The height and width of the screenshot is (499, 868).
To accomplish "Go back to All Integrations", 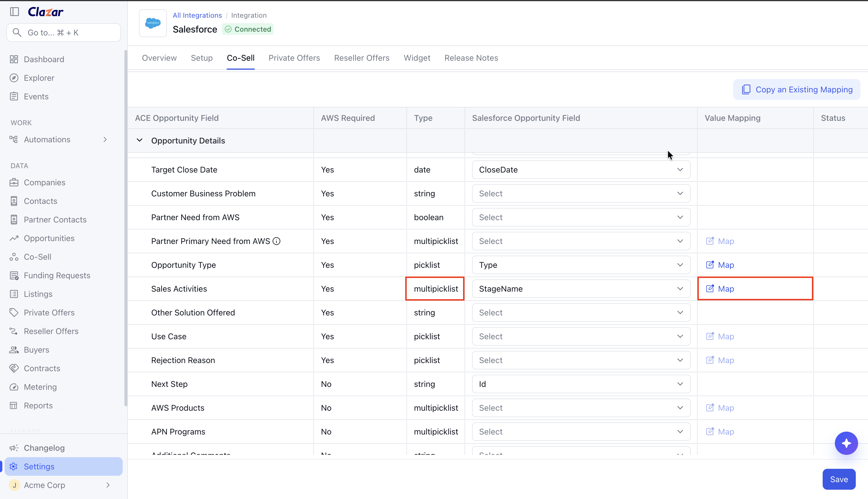I will click(197, 15).
